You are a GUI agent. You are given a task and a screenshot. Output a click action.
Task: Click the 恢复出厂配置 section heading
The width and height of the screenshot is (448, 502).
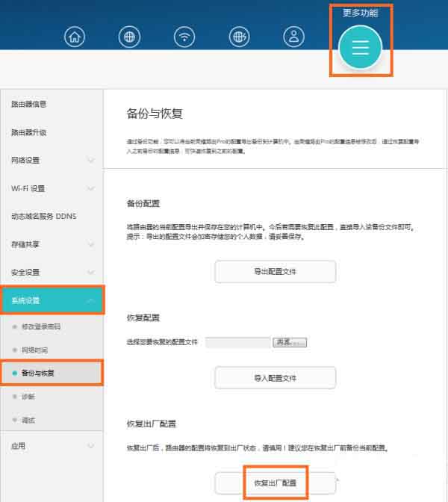152,424
